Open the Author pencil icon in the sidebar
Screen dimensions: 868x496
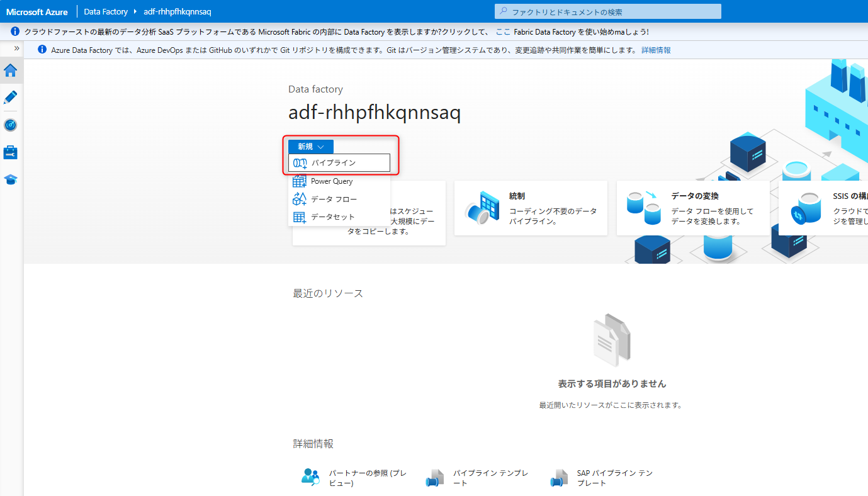click(x=10, y=98)
